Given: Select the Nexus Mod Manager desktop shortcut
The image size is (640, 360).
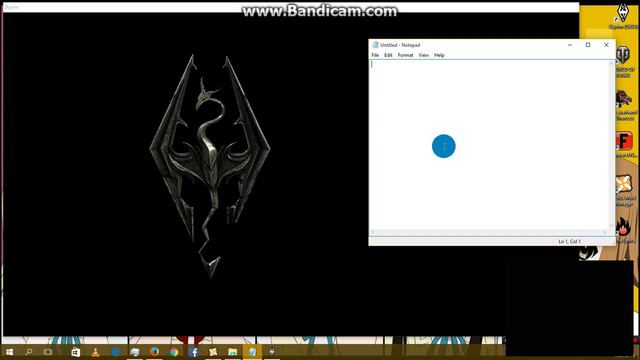Looking at the screenshot, I should point(624,190).
